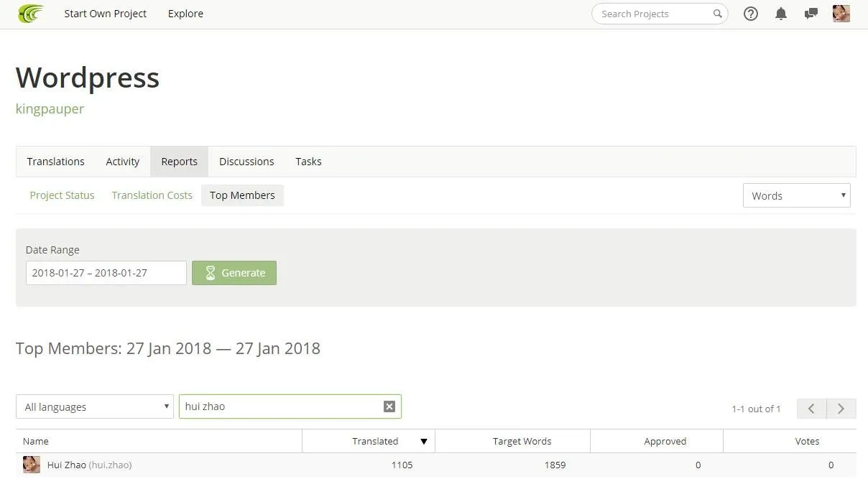Open the All languages dropdown
The height and width of the screenshot is (502, 868).
(x=95, y=406)
